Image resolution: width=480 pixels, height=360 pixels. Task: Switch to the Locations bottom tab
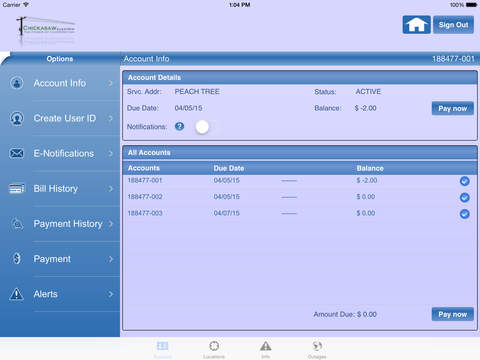(x=214, y=349)
